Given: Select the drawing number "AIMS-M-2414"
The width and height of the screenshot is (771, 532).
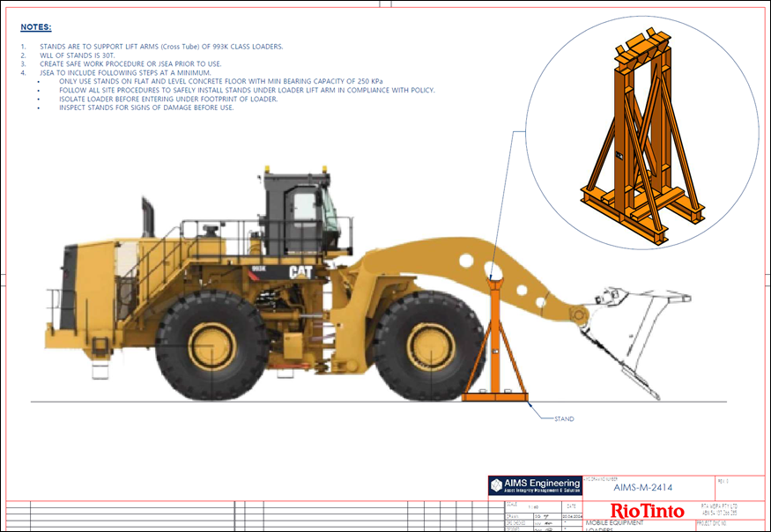Looking at the screenshot, I should [642, 488].
